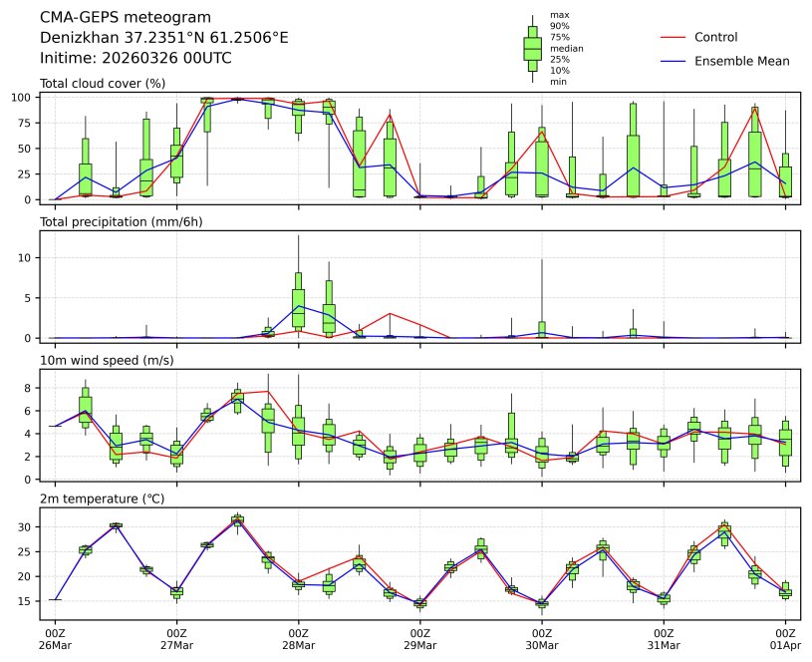Click the 00Z 29Mar time axis label

click(x=419, y=639)
